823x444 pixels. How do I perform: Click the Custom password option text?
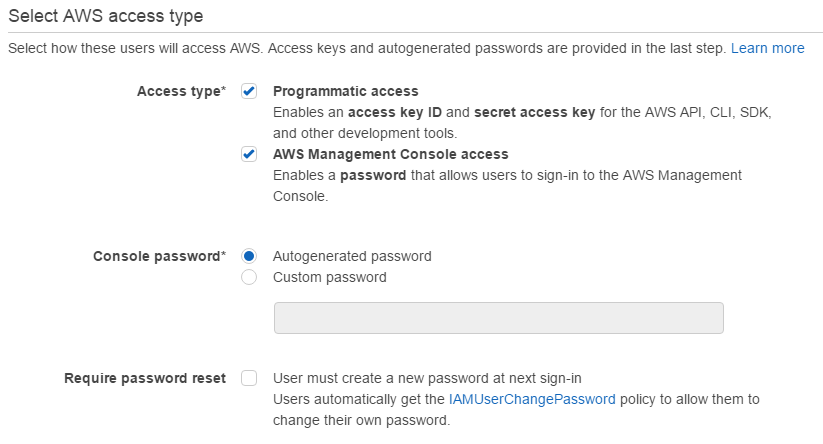point(330,277)
